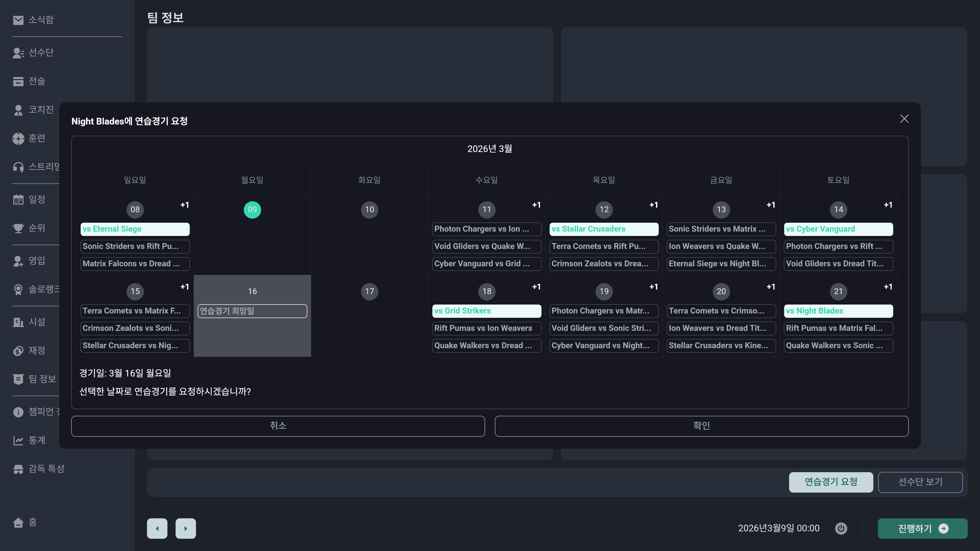Viewport: 980px width, 551px height.
Task: Select the highlighted day 09 circle
Action: [x=252, y=209]
